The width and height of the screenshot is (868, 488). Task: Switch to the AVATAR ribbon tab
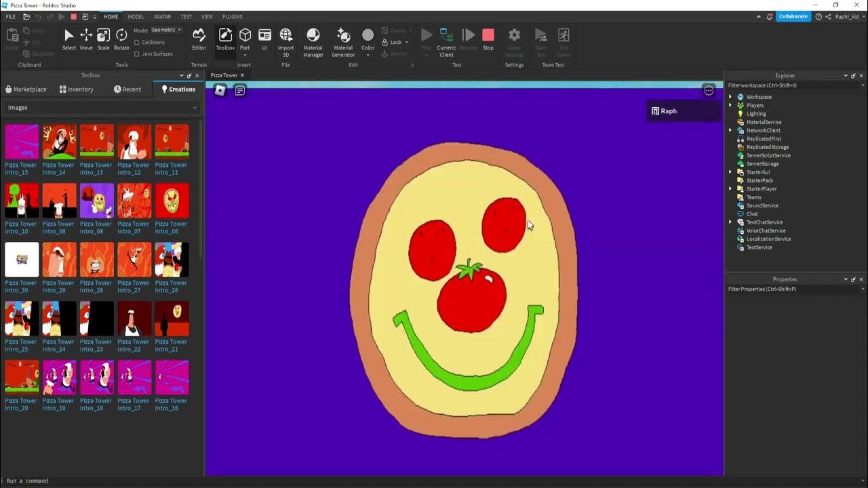[162, 16]
